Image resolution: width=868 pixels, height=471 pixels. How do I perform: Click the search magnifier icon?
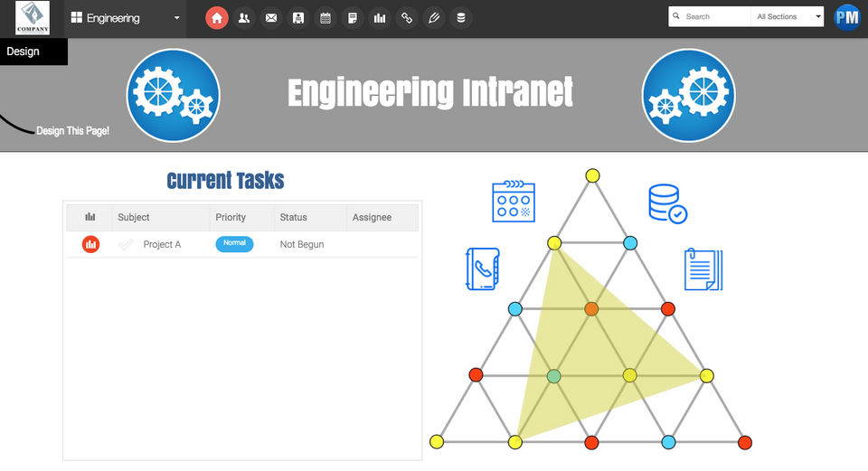676,16
